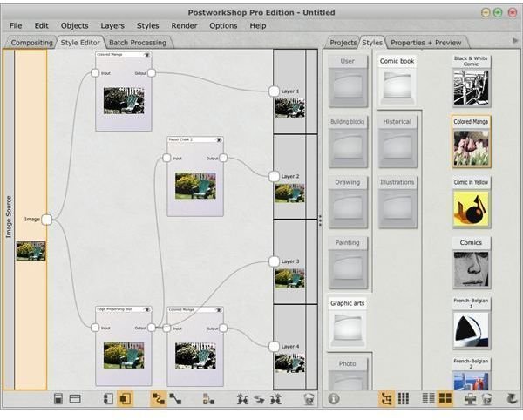Click the swap arrows icon in the editor toolbar

259,399
